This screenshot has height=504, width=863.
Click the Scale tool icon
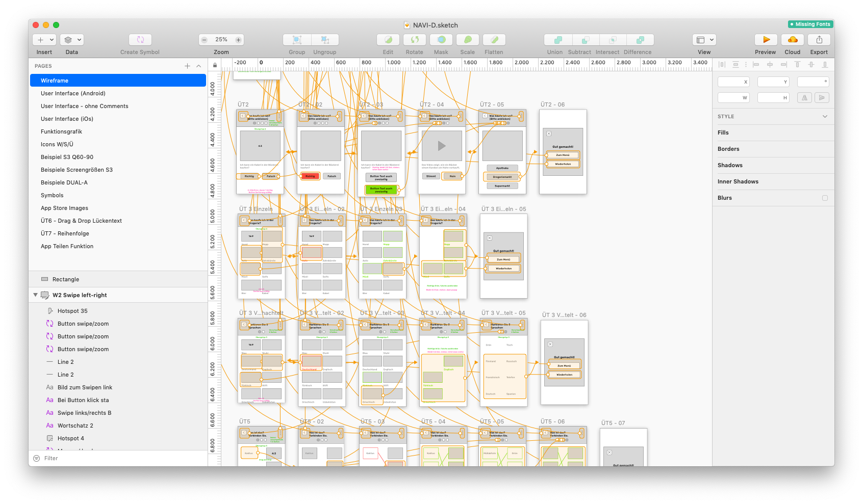pos(468,40)
